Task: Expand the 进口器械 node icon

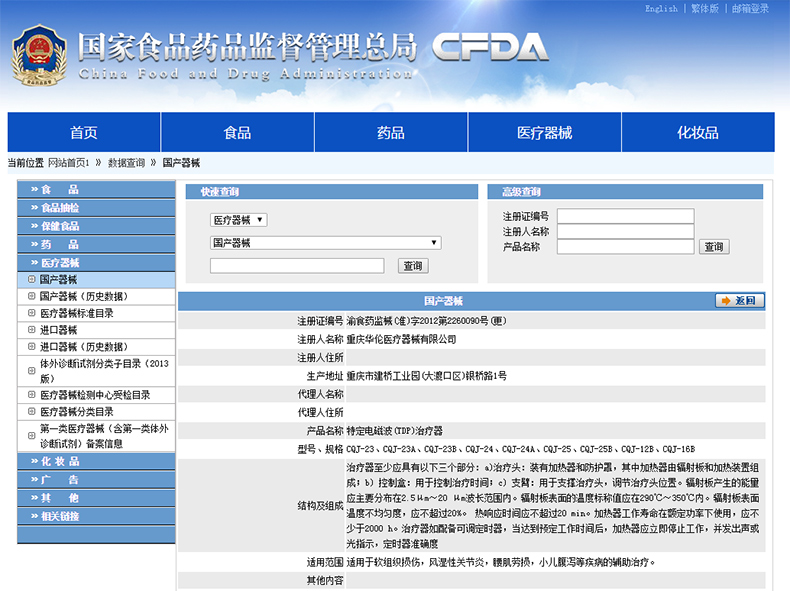Action: click(32, 330)
